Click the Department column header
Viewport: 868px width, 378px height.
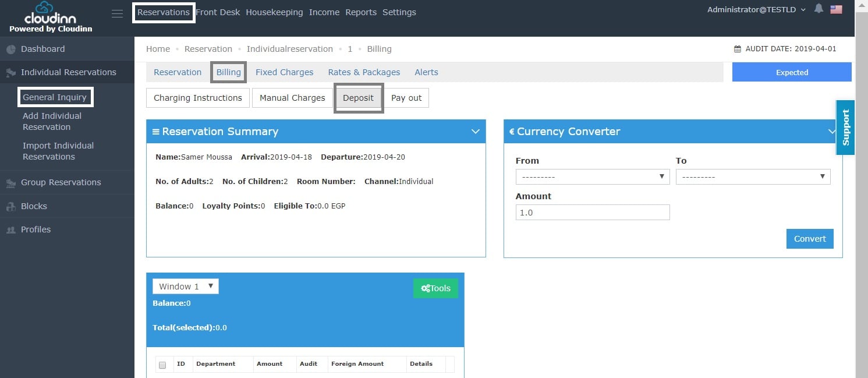[x=216, y=364]
